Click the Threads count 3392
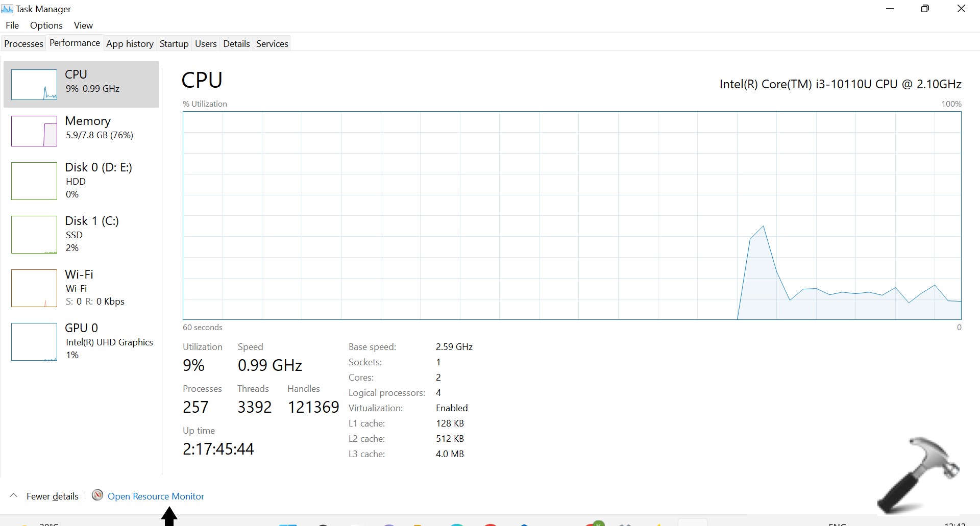This screenshot has width=980, height=526. click(x=255, y=407)
